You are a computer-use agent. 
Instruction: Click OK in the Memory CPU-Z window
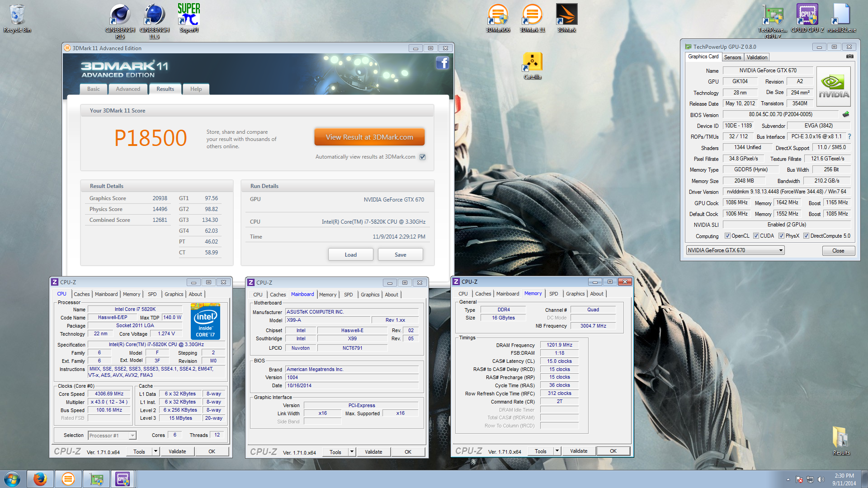point(613,451)
